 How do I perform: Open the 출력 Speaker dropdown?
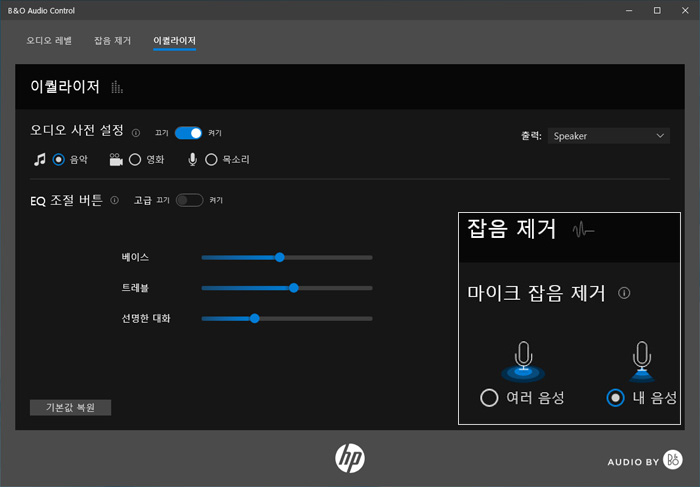[x=608, y=135]
